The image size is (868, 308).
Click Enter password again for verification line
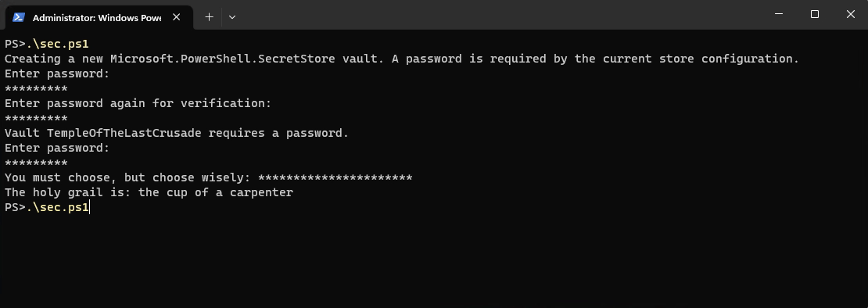(138, 103)
